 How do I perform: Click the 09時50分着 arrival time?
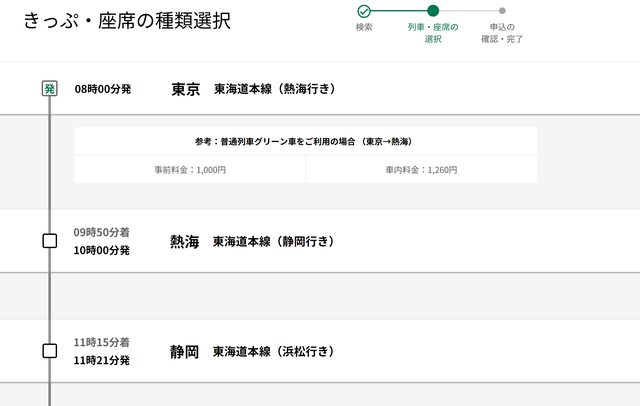tap(101, 232)
